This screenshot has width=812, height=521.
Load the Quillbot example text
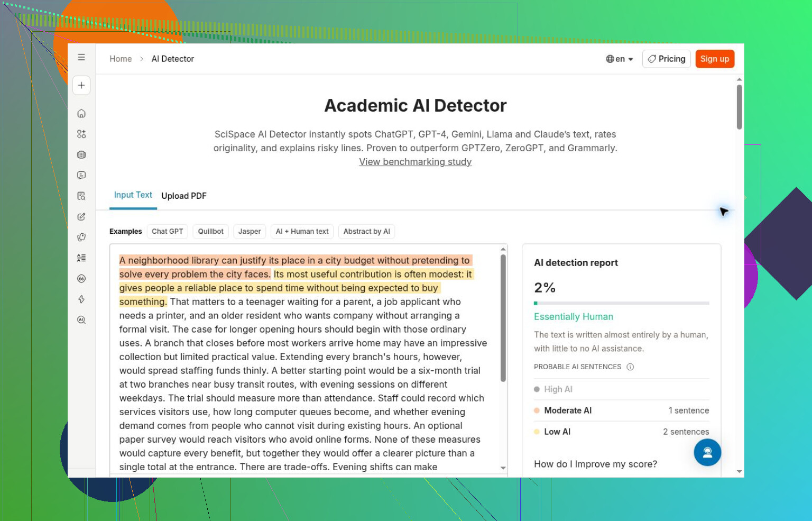(210, 231)
